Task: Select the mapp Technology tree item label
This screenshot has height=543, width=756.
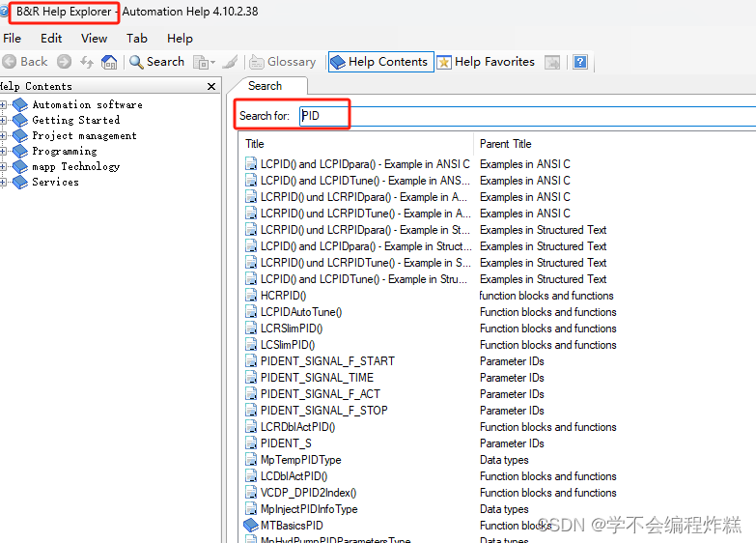Action: coord(75,166)
